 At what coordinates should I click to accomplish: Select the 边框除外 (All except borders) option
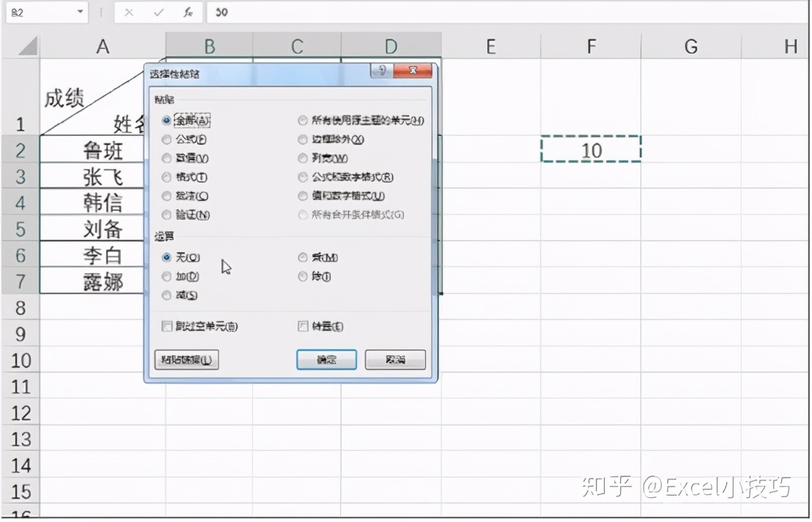[x=303, y=139]
